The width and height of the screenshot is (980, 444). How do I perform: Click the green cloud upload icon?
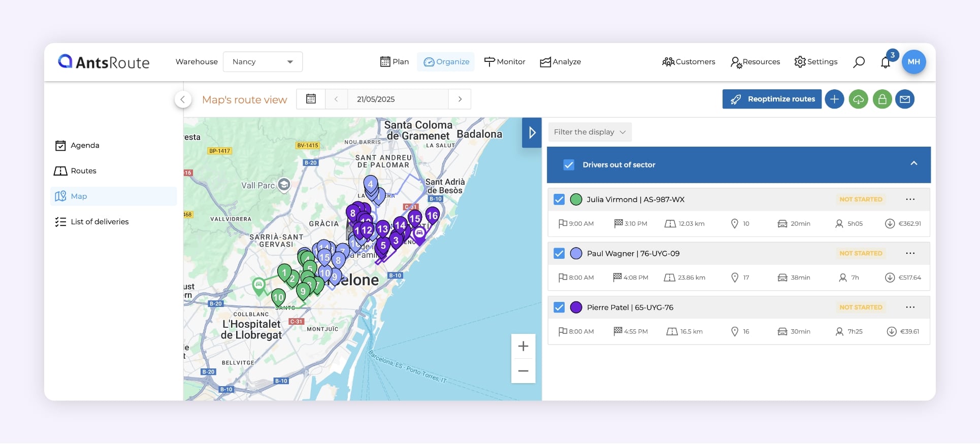point(858,99)
